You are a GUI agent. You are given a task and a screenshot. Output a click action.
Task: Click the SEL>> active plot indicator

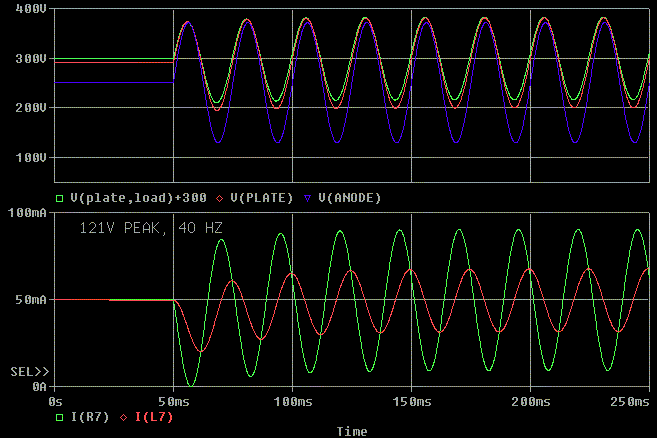(29, 371)
